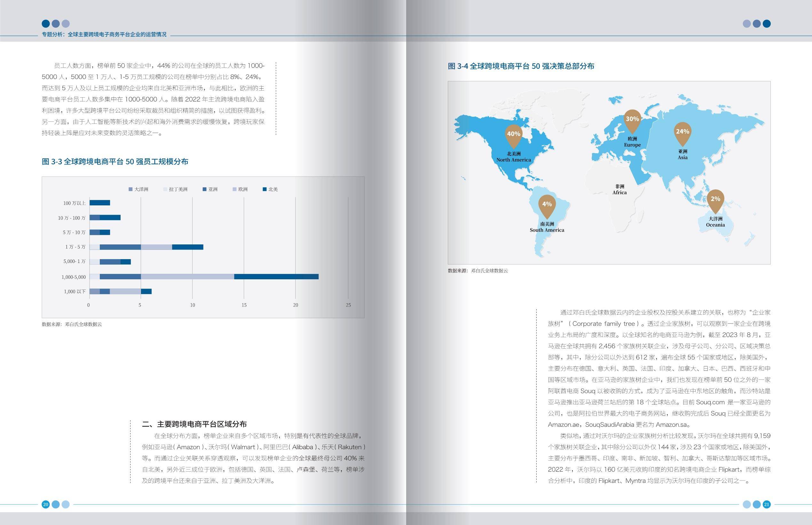Click the 北美 segment of 1,000 以下 bar

point(146,291)
